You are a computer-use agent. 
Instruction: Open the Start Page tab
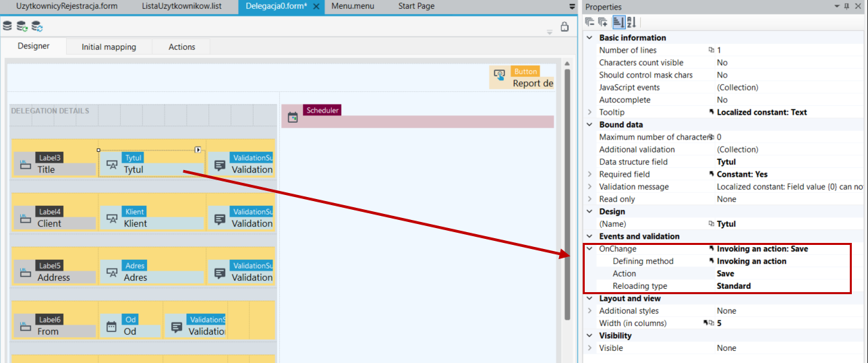click(x=416, y=6)
